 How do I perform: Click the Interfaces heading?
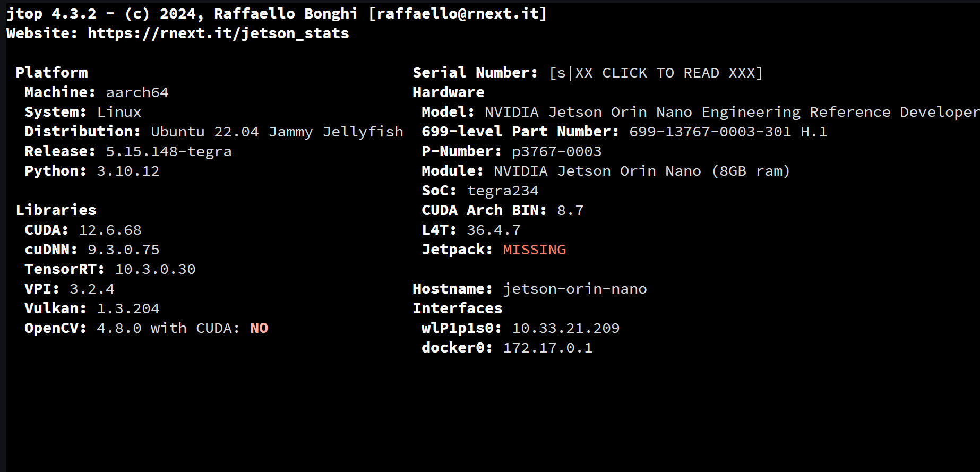(x=458, y=308)
